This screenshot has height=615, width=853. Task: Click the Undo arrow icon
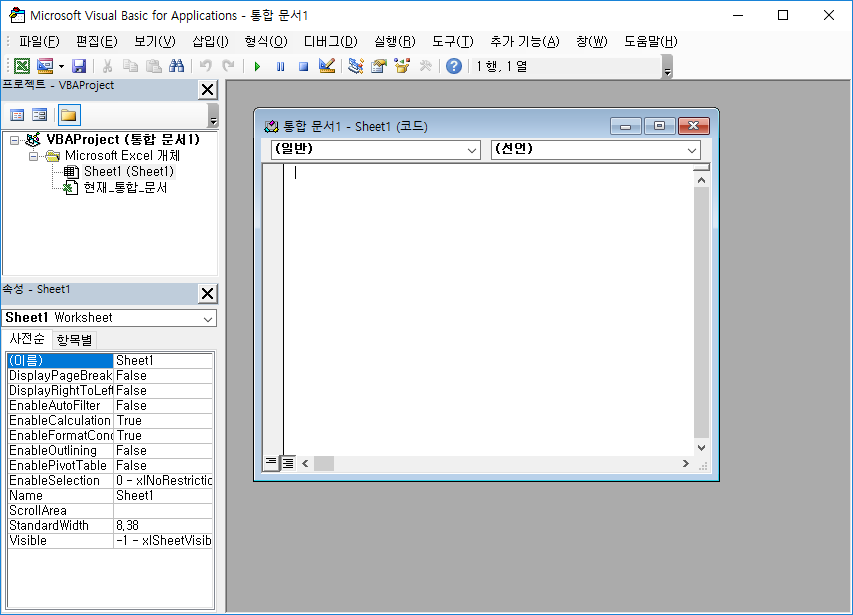point(206,66)
